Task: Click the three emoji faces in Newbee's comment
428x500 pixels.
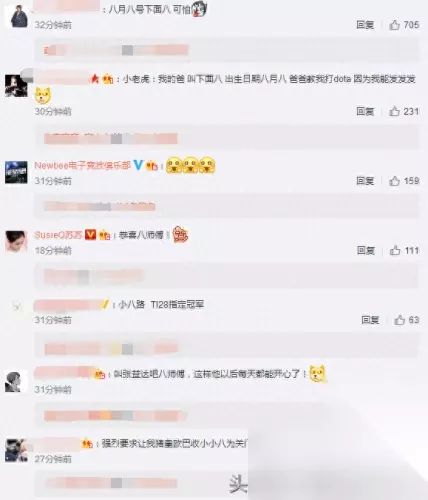Action: [x=190, y=165]
